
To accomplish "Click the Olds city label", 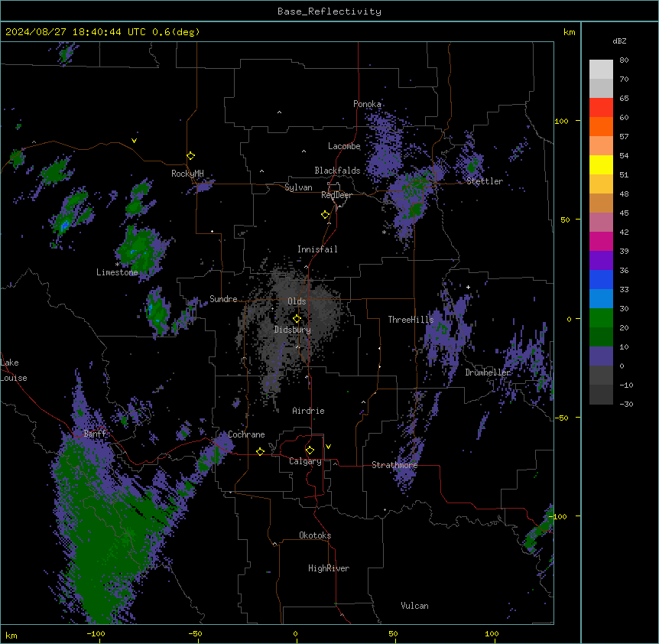I will [297, 301].
